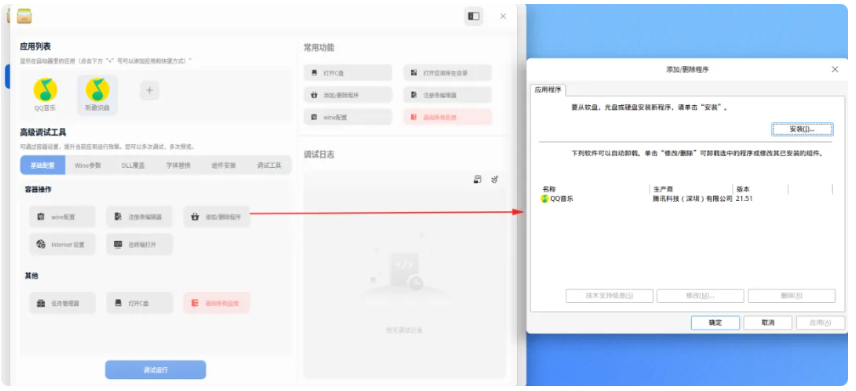Open the 字体替换 tab
Viewport: 856px width, 391px height.
point(179,165)
